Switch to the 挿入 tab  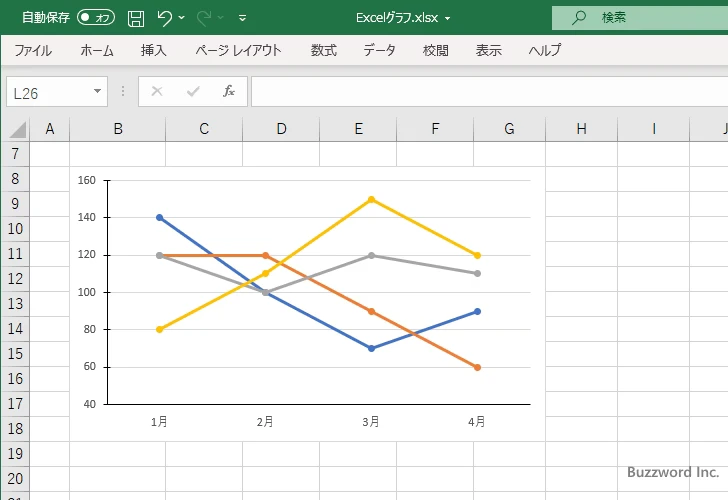[154, 50]
